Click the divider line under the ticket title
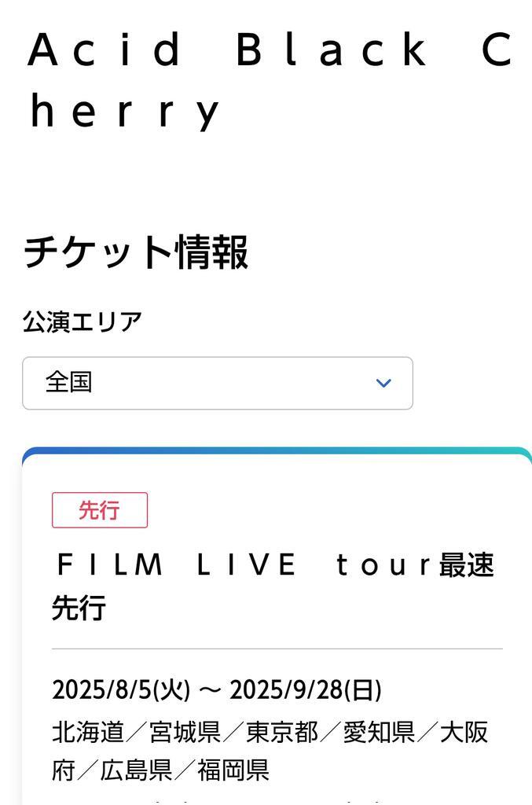Viewport: 532px width, 805px height. click(x=277, y=649)
